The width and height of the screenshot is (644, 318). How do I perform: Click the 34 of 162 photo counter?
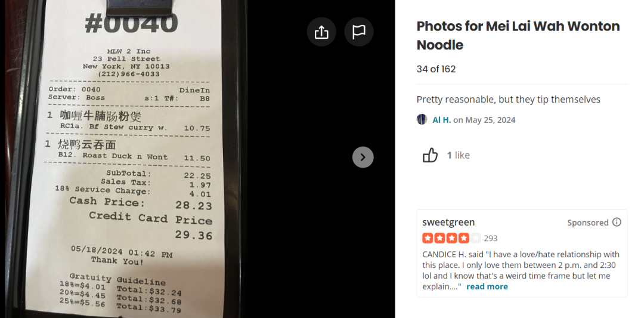click(x=436, y=69)
